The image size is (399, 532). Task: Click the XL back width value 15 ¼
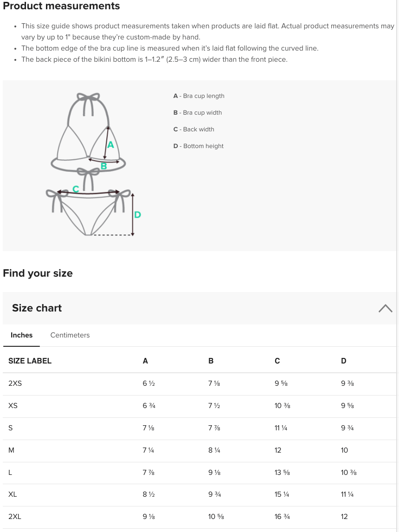point(282,494)
